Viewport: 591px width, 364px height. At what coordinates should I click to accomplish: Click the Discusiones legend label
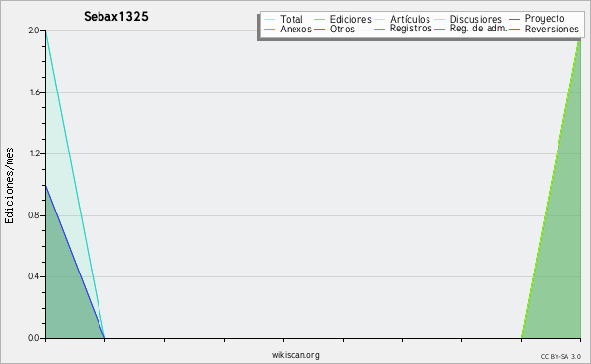click(476, 19)
